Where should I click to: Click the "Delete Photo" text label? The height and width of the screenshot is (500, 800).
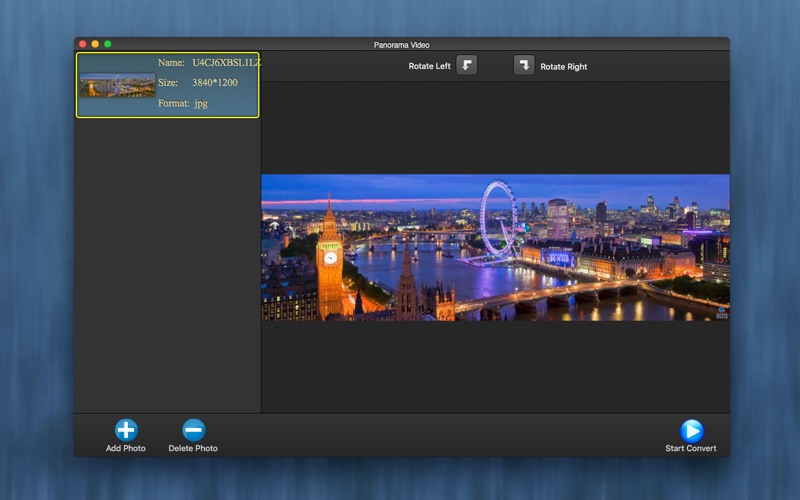tap(193, 448)
